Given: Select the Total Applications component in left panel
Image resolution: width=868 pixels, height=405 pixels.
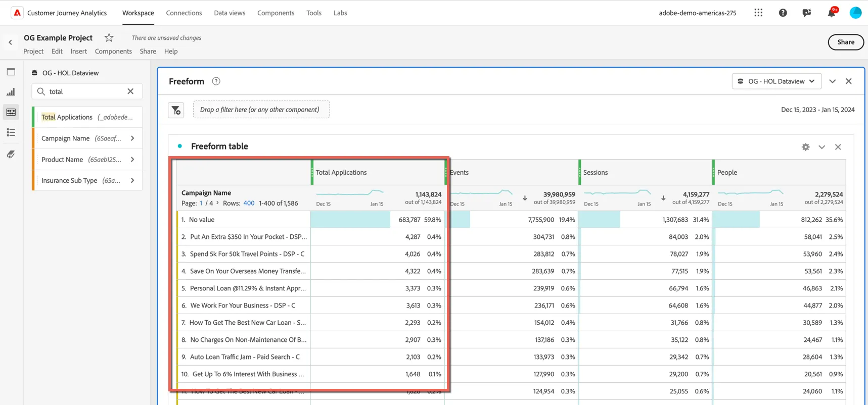Looking at the screenshot, I should coord(87,117).
